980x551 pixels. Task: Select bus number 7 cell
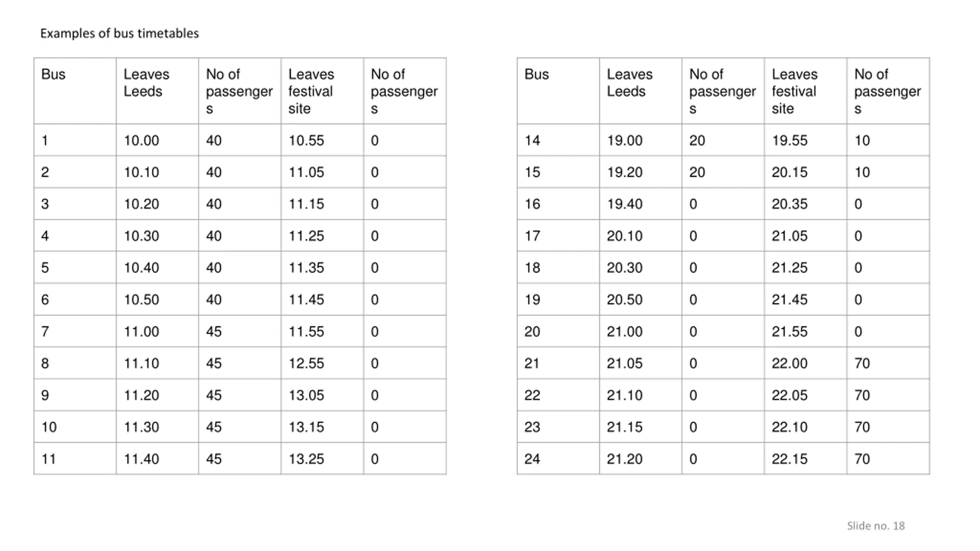click(75, 331)
